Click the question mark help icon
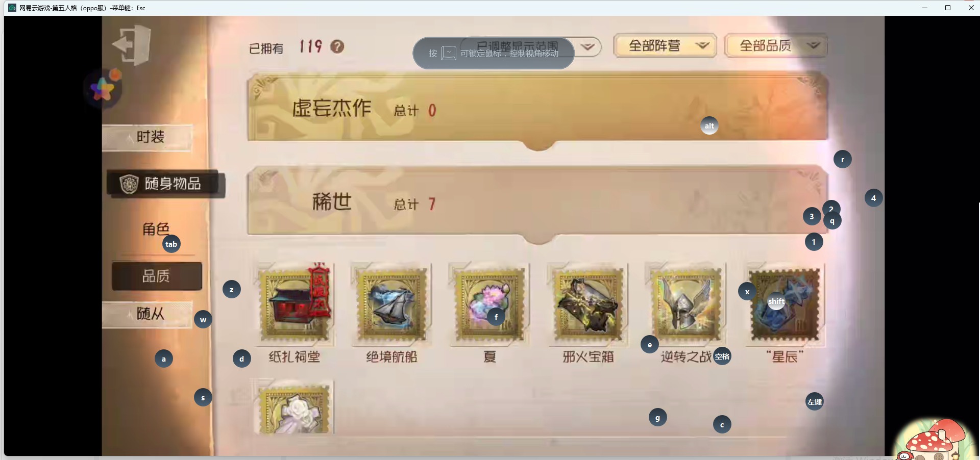The width and height of the screenshot is (980, 460). [x=337, y=46]
